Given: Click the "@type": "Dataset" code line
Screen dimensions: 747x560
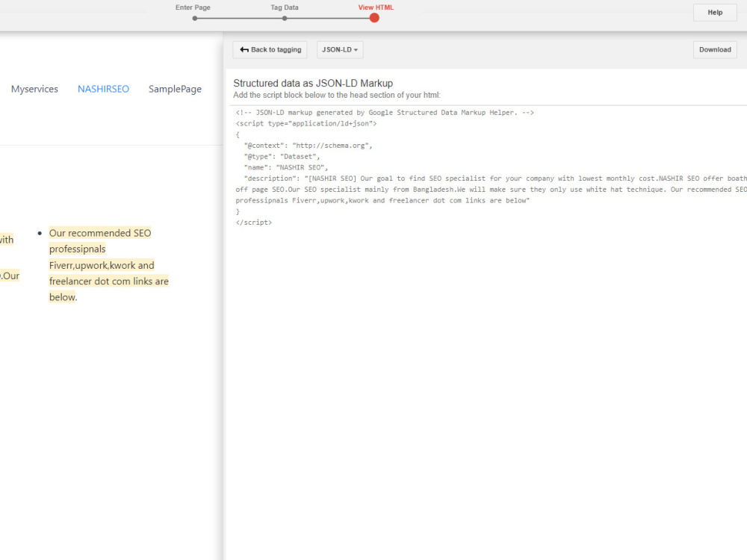Looking at the screenshot, I should click(x=282, y=156).
